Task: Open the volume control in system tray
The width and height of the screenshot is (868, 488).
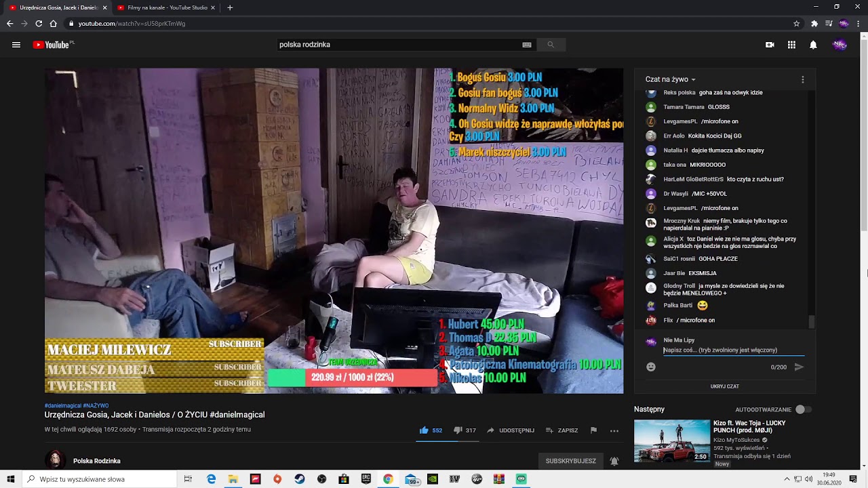Action: [x=808, y=479]
